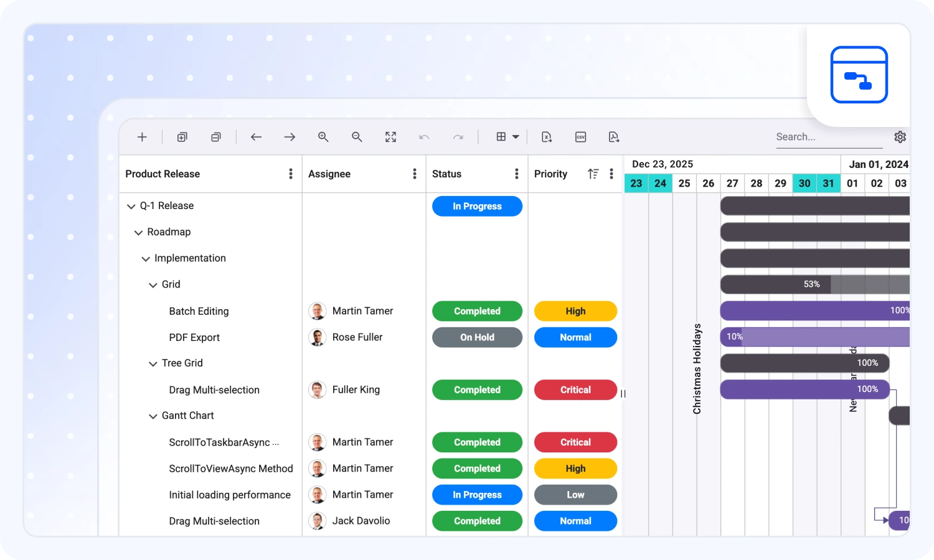Collapse the Grid tree node

pos(153,284)
